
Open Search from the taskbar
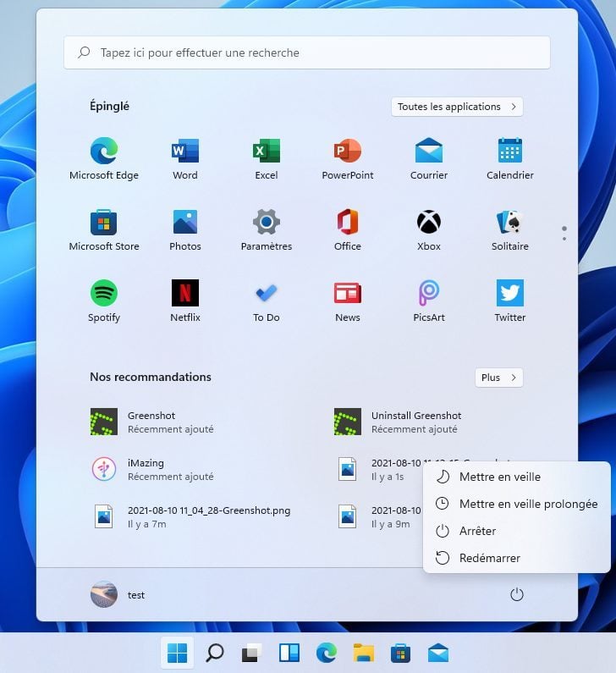point(214,653)
